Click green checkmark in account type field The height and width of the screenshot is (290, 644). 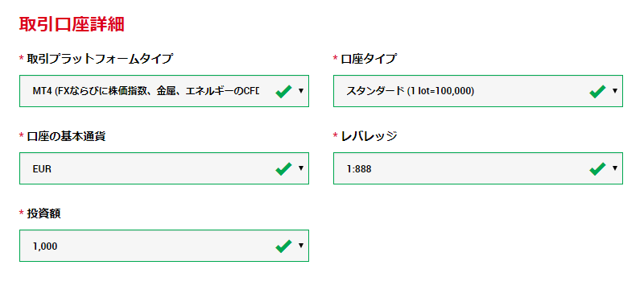[x=597, y=91]
